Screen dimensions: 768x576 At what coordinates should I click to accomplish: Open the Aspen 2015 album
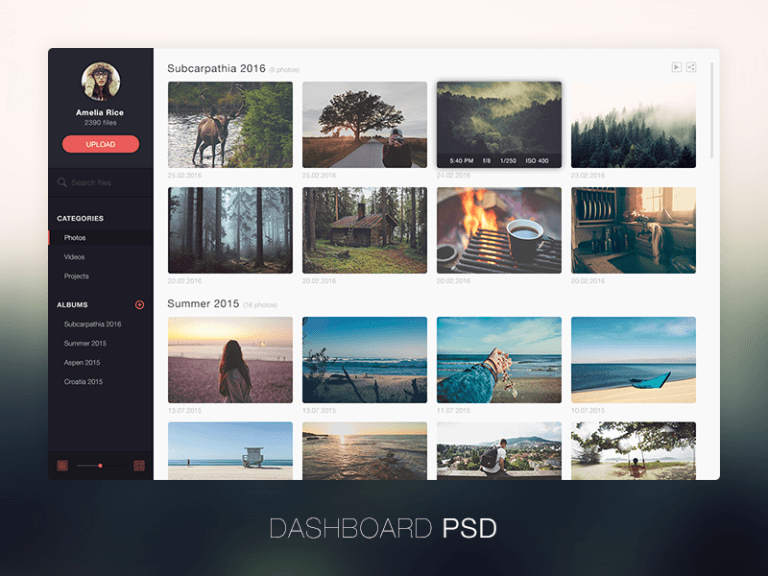82,362
